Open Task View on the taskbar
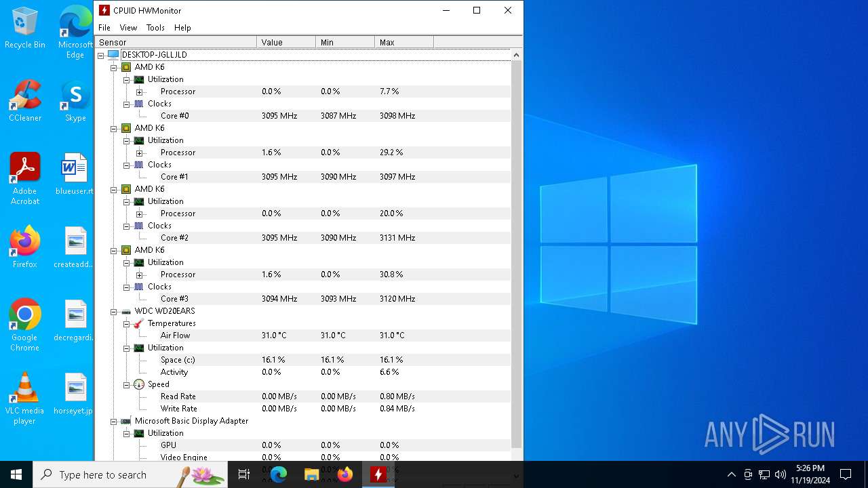The width and height of the screenshot is (868, 488). (244, 474)
